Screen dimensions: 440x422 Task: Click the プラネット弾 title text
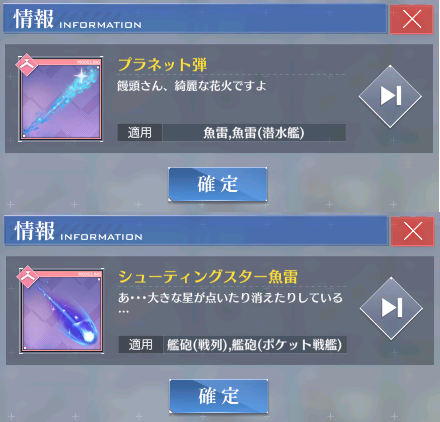(162, 65)
